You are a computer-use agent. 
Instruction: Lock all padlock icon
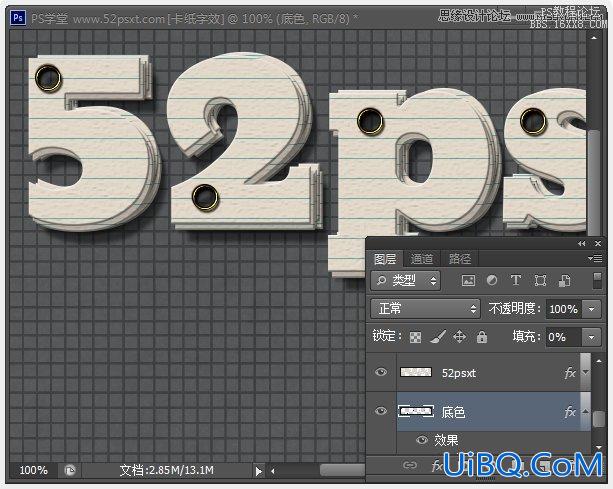point(482,337)
